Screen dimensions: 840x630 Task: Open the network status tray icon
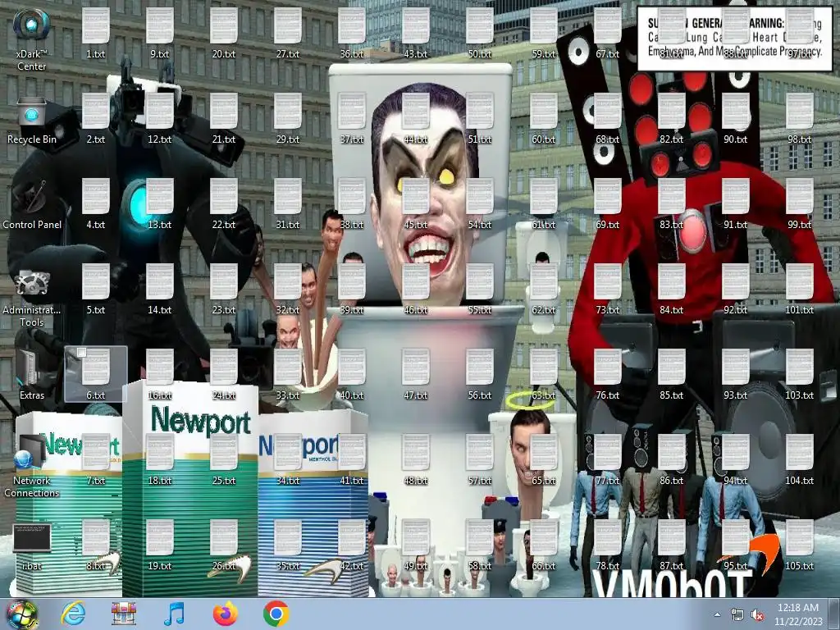(x=737, y=615)
